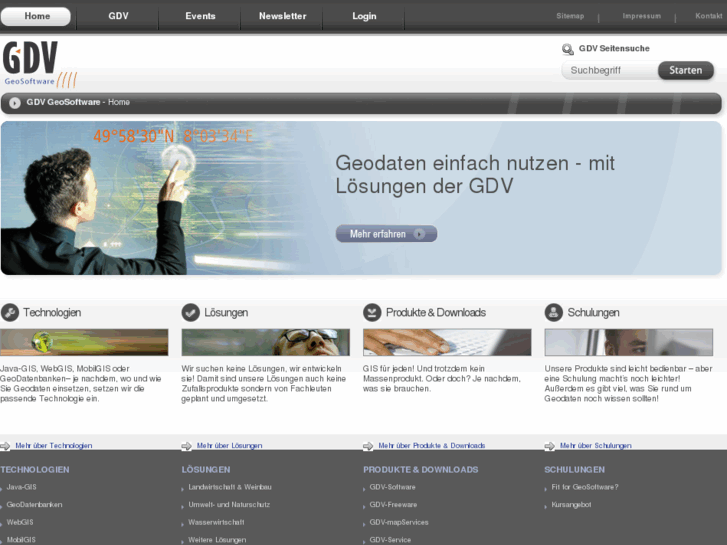Focus the Suchbegriff search field
This screenshot has height=545, width=727.
[610, 71]
